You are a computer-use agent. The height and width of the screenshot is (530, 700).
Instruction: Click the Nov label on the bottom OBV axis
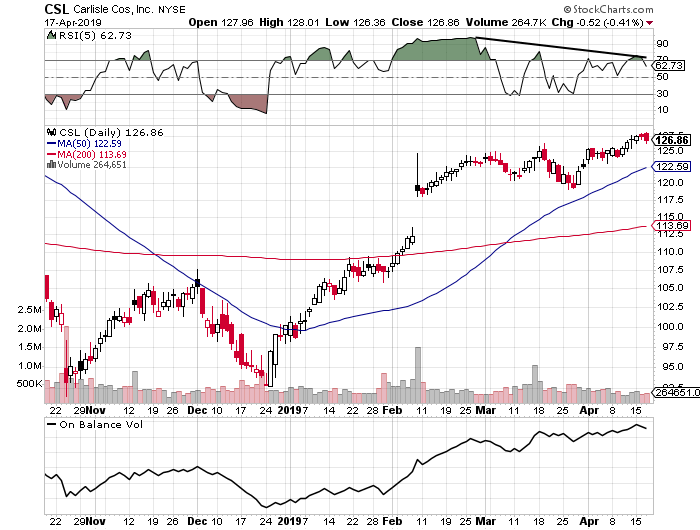click(96, 521)
